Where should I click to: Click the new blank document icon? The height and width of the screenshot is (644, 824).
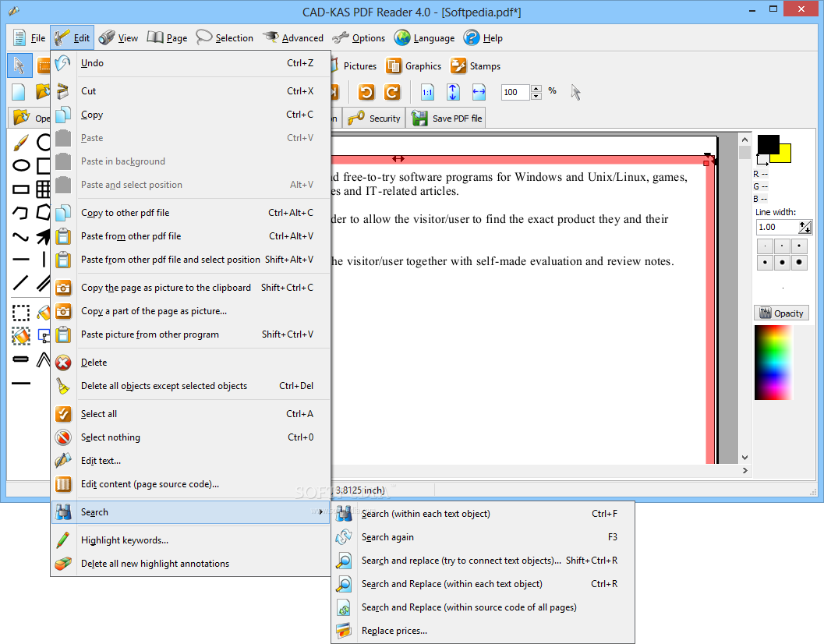(x=19, y=92)
